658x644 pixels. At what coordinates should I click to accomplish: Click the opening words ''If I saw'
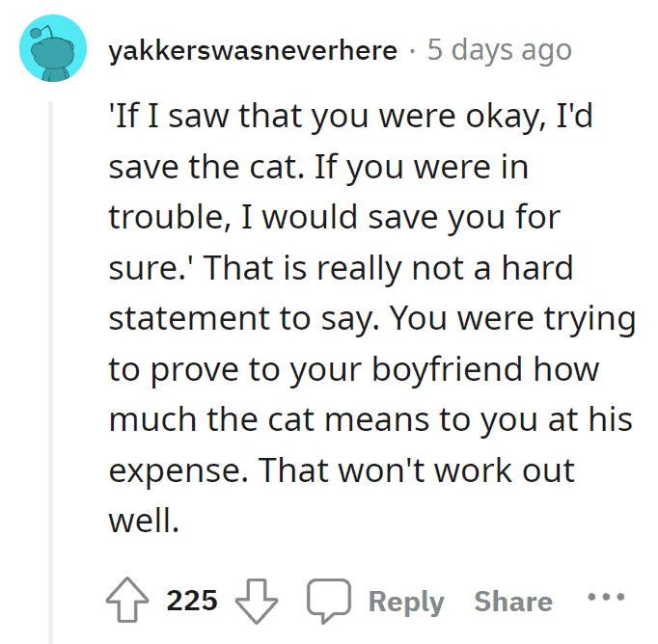pos(169,116)
